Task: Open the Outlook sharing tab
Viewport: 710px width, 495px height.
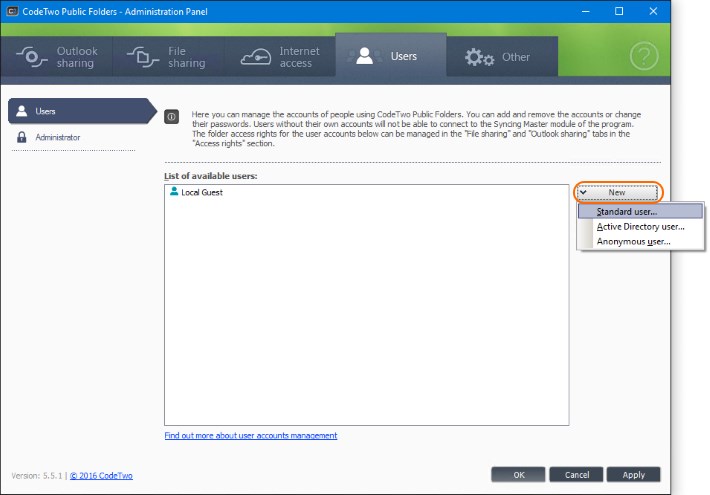Action: coord(57,57)
